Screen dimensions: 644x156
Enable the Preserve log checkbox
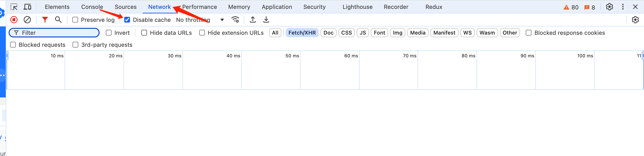pyautogui.click(x=75, y=20)
